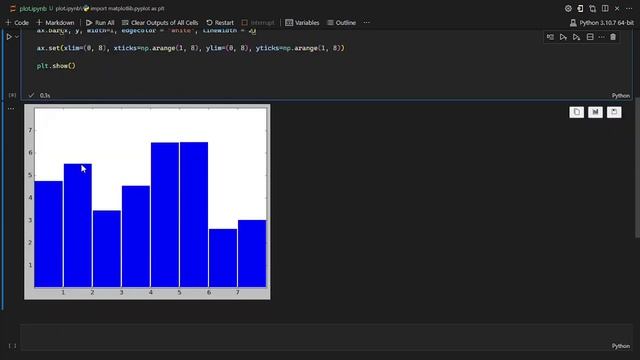Place cursor in the ax.set(xlim=...) line

(x=191, y=48)
